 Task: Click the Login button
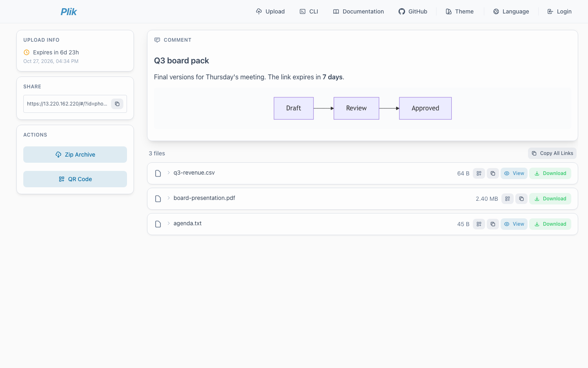559,11
